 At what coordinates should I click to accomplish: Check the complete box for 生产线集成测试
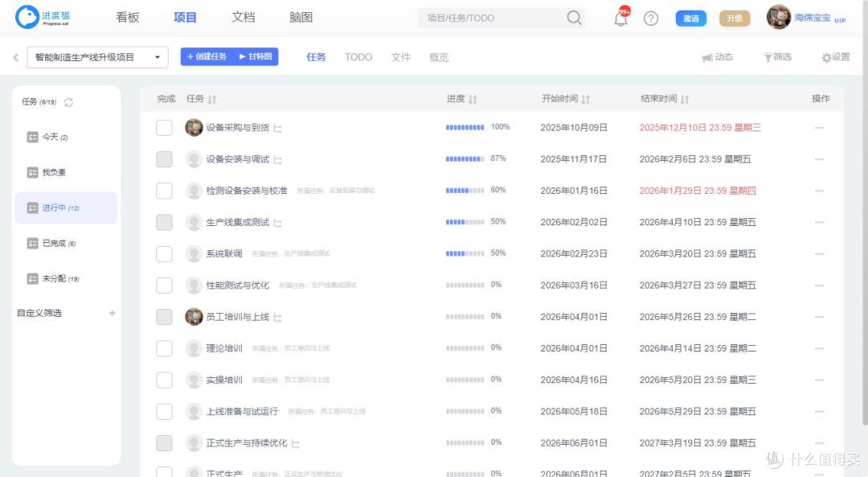164,222
